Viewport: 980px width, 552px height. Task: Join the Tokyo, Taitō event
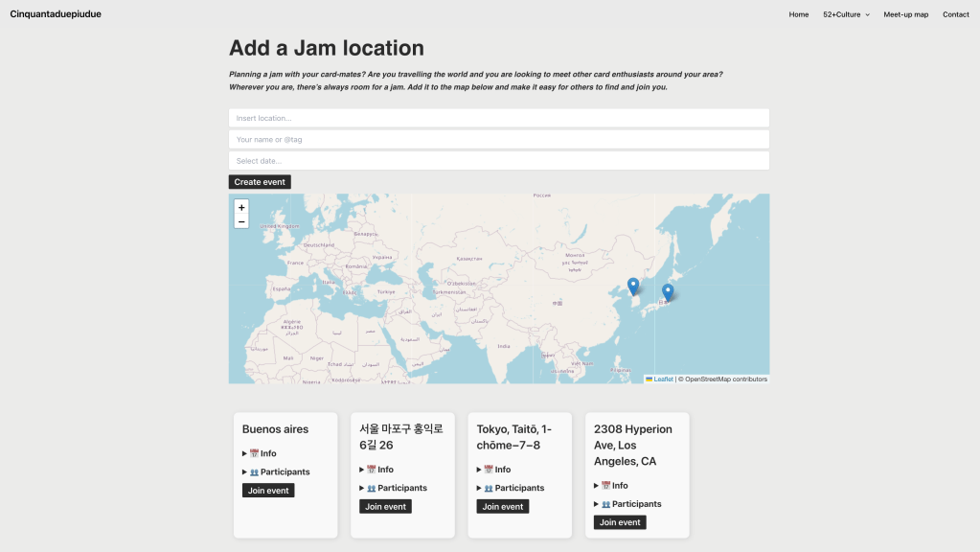pos(502,507)
